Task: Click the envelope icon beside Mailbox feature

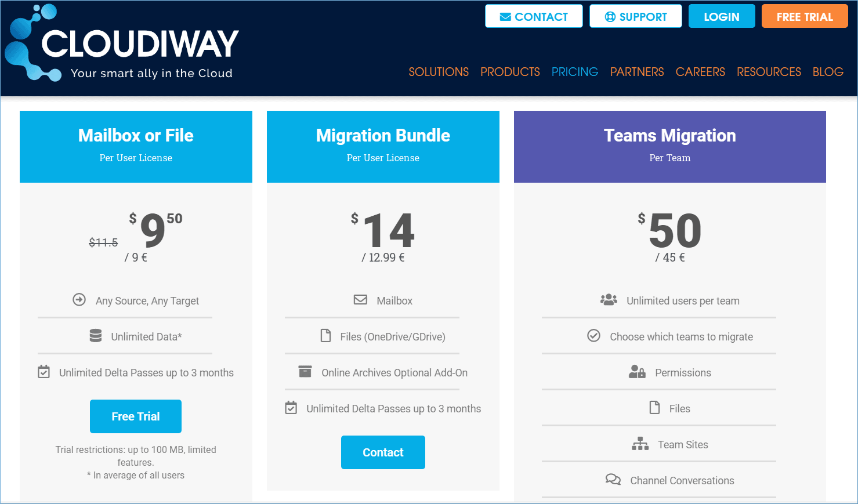Action: click(x=360, y=300)
